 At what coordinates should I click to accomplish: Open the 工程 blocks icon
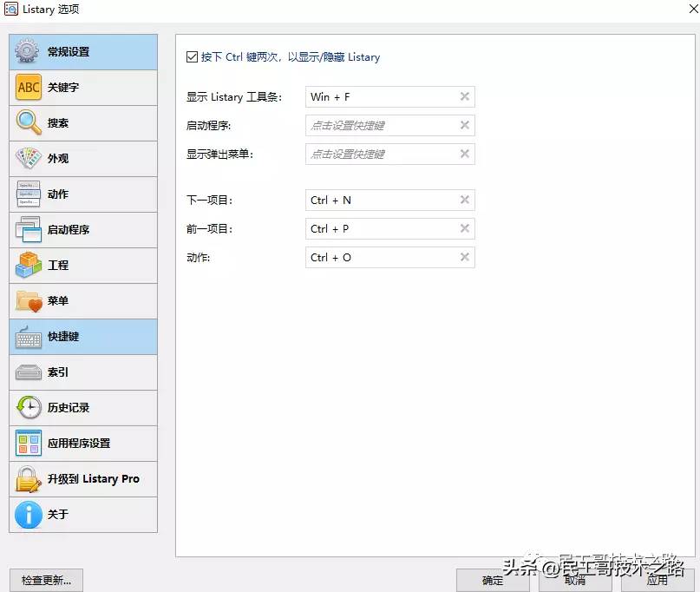point(29,265)
